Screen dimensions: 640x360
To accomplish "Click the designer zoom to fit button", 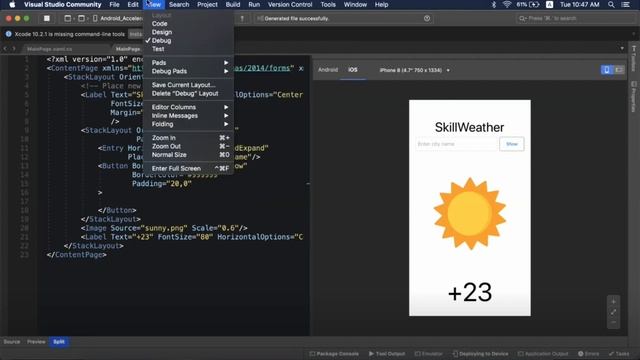I will (x=613, y=312).
